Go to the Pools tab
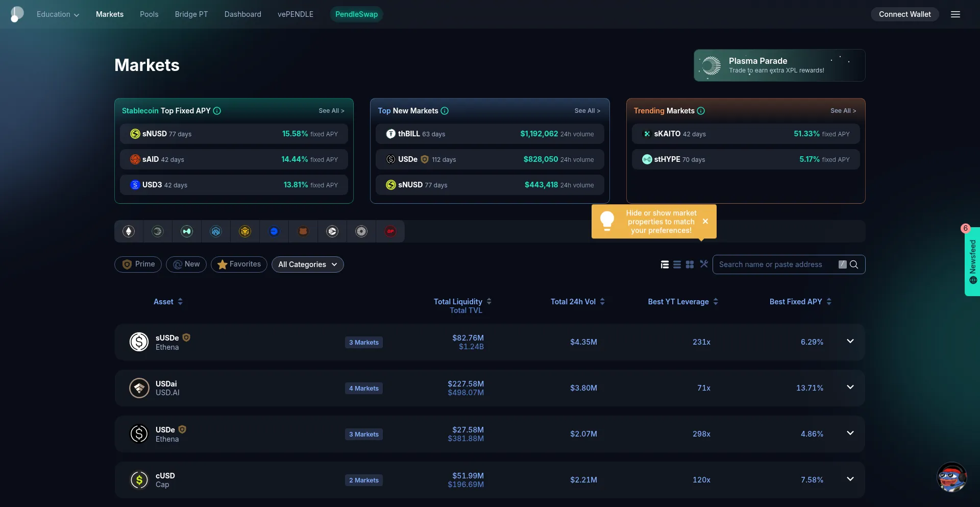Screen dimensions: 980x507 (x=149, y=14)
